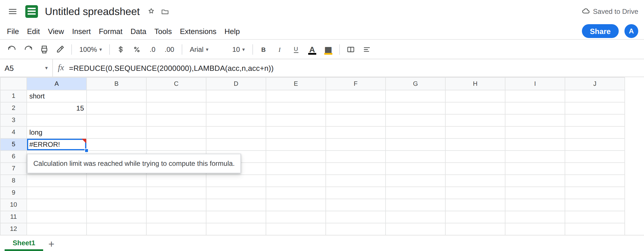Format selection as currency
Screen dimensions: 644x251
click(121, 50)
